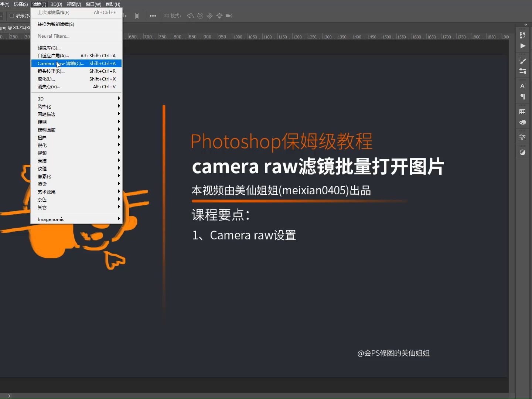The height and width of the screenshot is (399, 532).
Task: Toggle the 显示变 checkbox in options bar
Action: coord(12,16)
